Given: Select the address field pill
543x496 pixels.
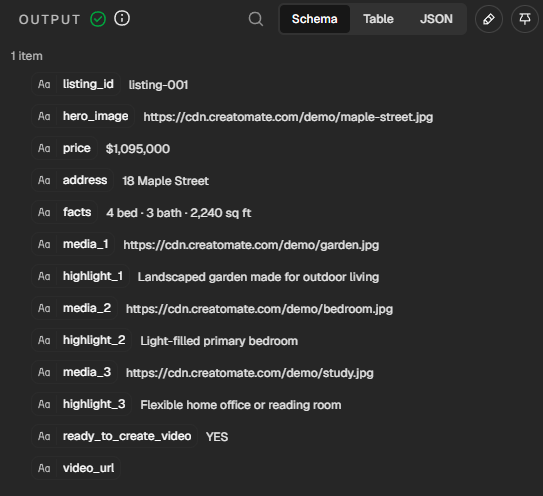Looking at the screenshot, I should click(x=73, y=180).
